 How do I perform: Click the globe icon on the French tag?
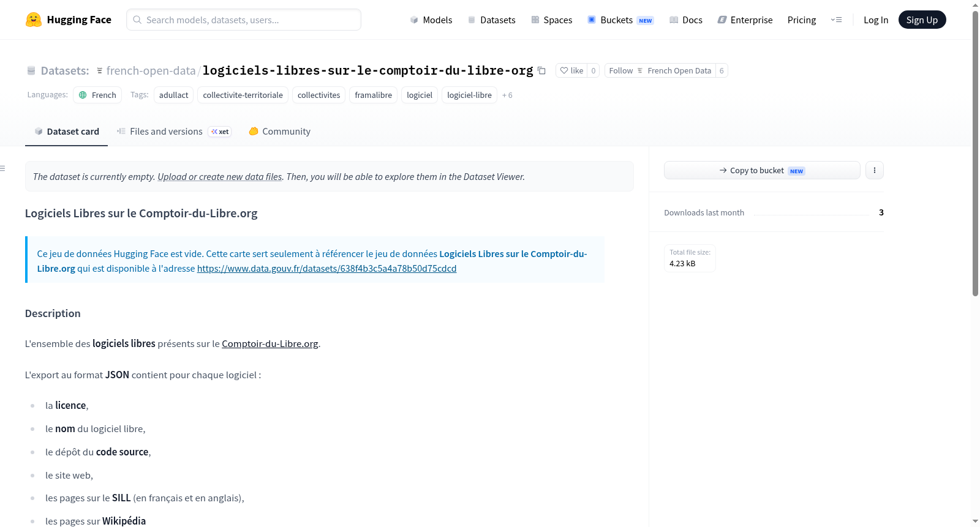tap(83, 95)
